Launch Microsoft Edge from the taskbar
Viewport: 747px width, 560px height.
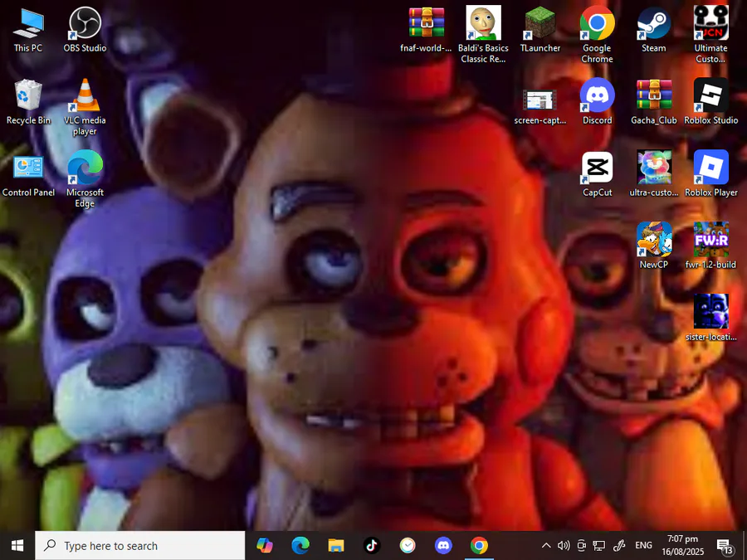(300, 546)
